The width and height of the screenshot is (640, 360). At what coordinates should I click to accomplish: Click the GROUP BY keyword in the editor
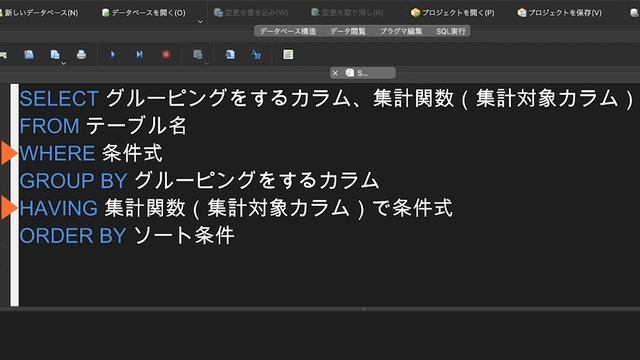click(73, 180)
